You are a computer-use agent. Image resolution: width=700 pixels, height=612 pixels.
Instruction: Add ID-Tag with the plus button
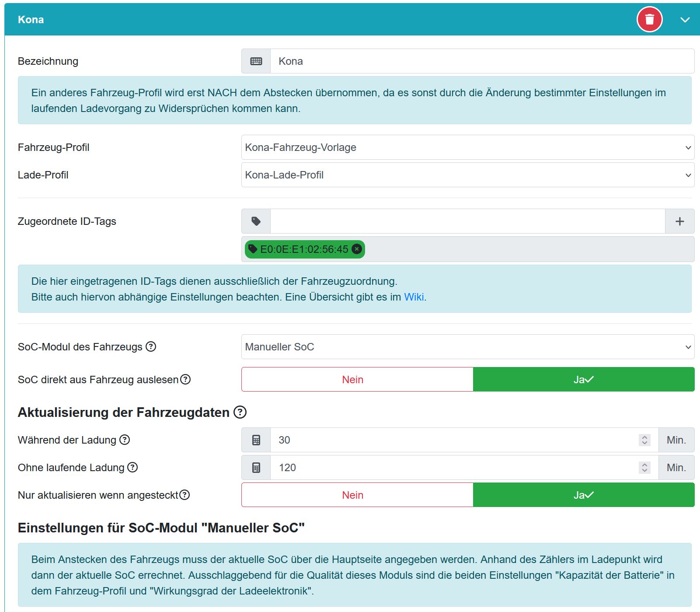click(x=680, y=221)
